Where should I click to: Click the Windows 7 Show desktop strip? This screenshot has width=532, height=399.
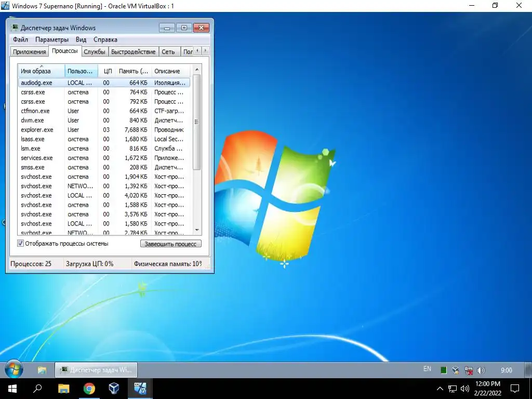[528, 370]
